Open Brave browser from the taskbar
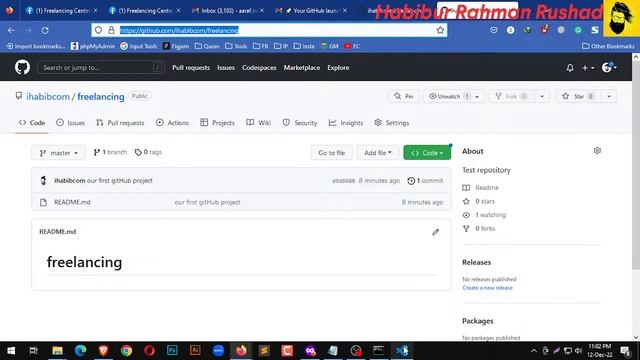 point(103,351)
